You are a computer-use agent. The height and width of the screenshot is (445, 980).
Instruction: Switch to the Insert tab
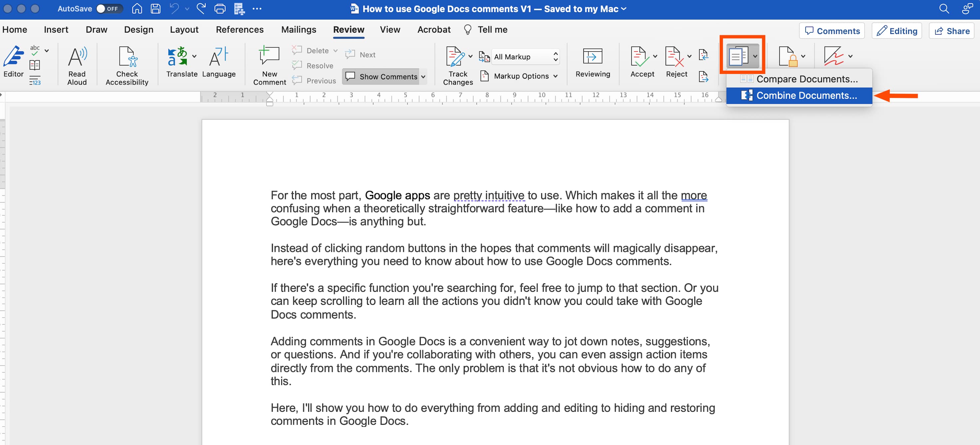(56, 30)
